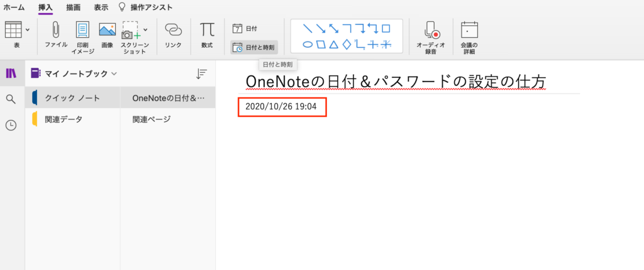Screen dimensions: 644x270
Task: Click the 画像 picture icon
Action: tap(107, 30)
